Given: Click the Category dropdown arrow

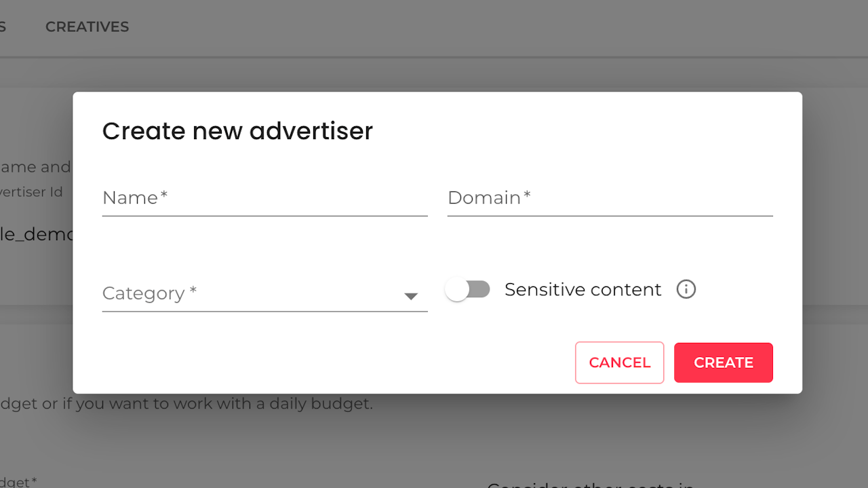Looking at the screenshot, I should 410,296.
